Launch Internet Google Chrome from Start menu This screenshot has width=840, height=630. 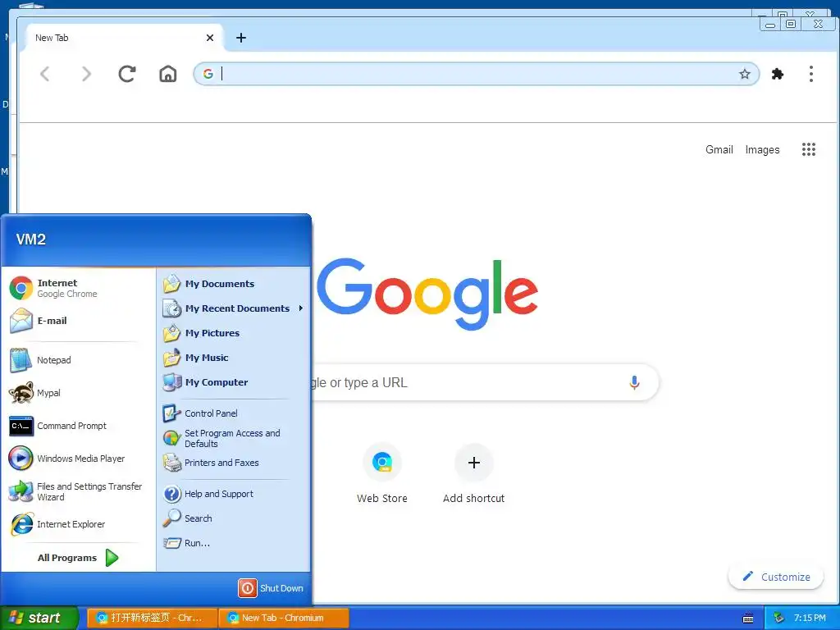(x=78, y=288)
